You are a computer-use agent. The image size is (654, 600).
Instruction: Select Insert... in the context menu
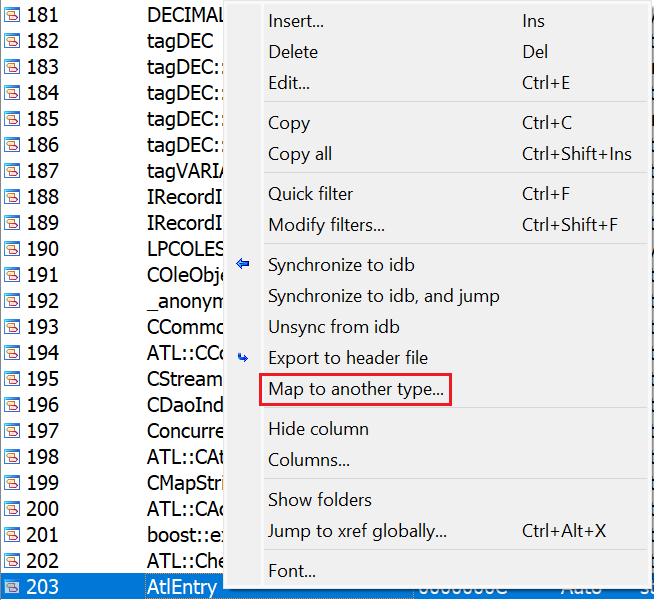296,21
